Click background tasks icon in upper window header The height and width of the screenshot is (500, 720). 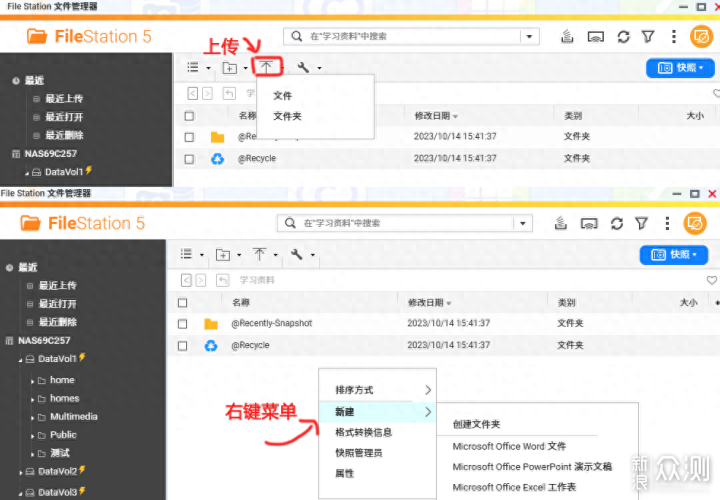point(567,36)
